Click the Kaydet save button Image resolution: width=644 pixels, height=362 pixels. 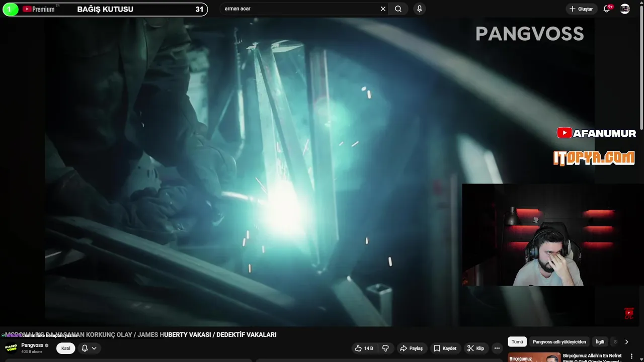[x=445, y=348]
